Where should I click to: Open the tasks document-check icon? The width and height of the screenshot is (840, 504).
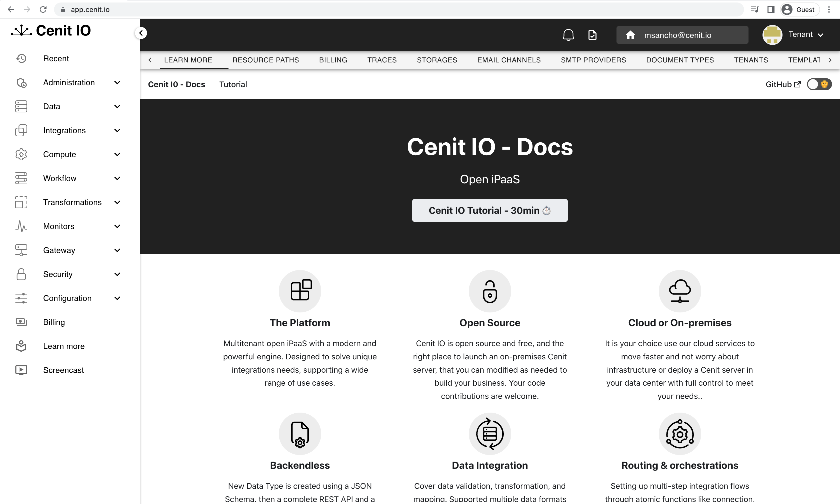click(x=592, y=35)
